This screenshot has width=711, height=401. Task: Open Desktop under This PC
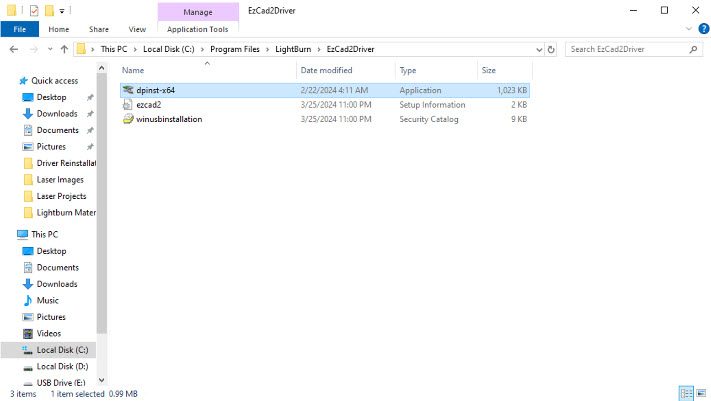click(x=51, y=251)
